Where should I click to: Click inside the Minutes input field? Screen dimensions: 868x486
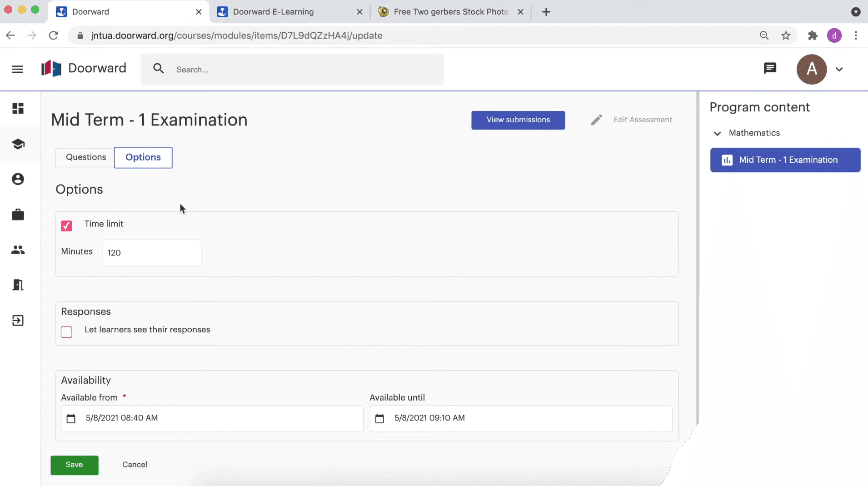coord(152,253)
